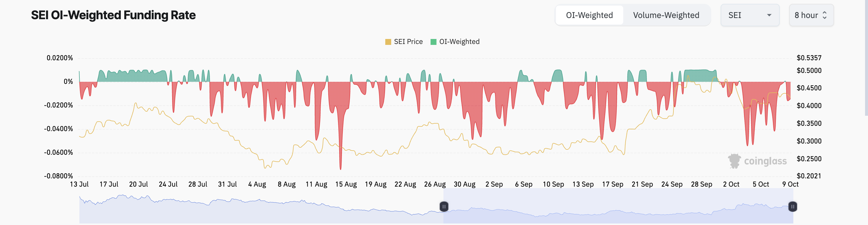Viewport: 868px width, 225px height.
Task: Click the coinglass watermark logo
Action: click(734, 161)
